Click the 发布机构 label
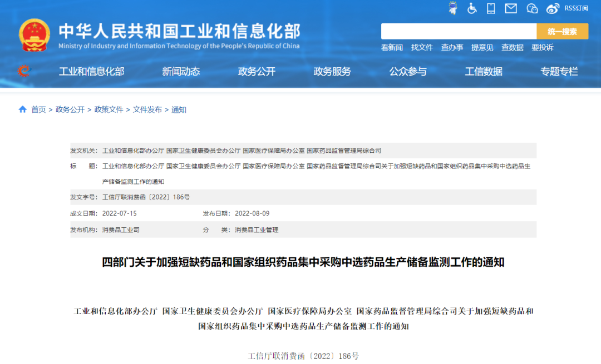The image size is (601, 364). (84, 230)
